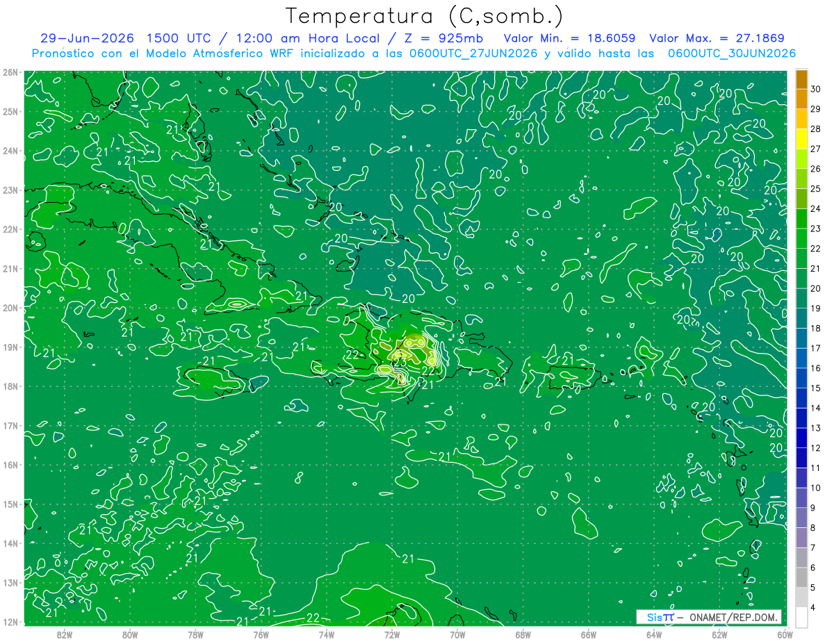Click the '12N' latitude axis label
834x644 pixels.
point(10,622)
